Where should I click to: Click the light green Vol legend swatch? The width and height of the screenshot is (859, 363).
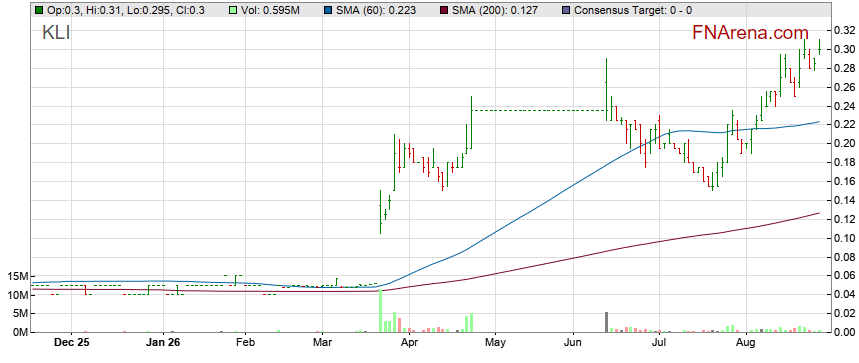tap(232, 10)
